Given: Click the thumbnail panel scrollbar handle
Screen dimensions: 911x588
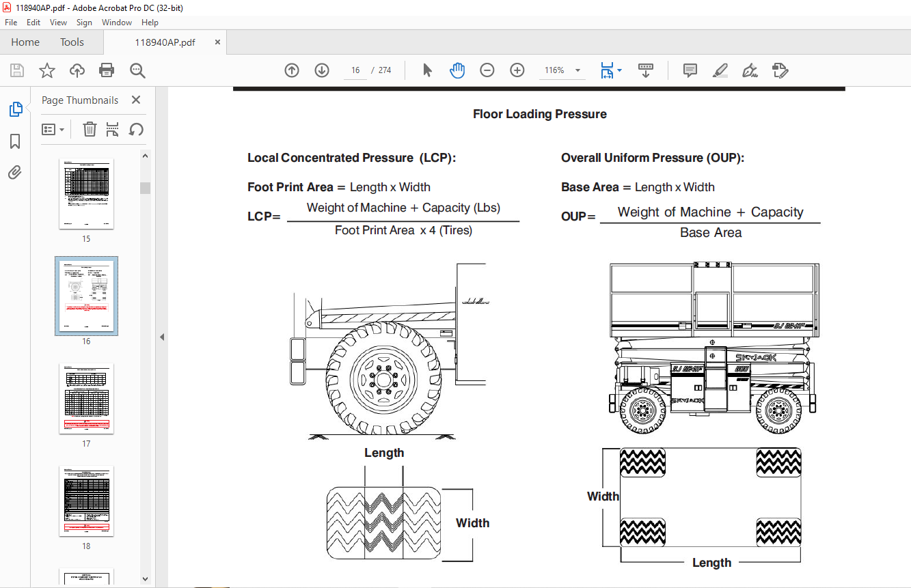Looking at the screenshot, I should point(145,188).
